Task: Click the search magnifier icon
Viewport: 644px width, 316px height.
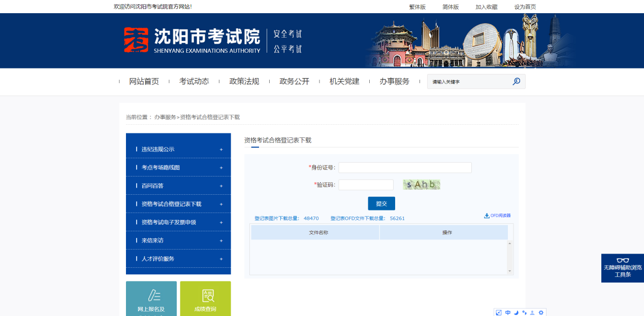Action: (516, 81)
